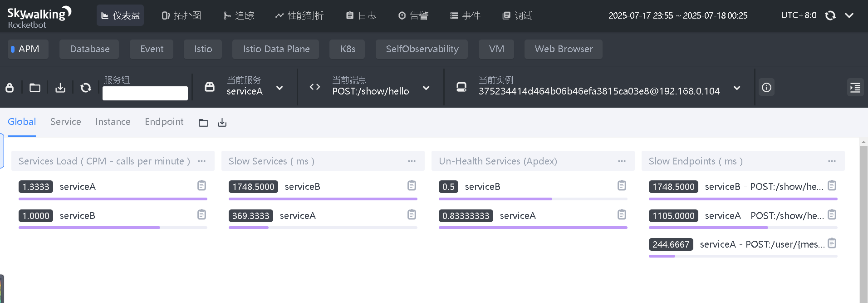868x303 pixels.
Task: Switch to the Endpoint tab
Action: [x=164, y=122]
